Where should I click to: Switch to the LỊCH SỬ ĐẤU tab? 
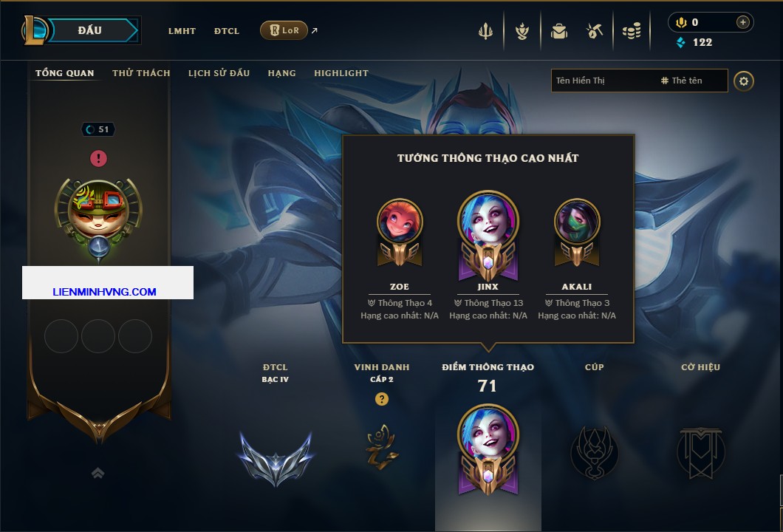pyautogui.click(x=219, y=73)
